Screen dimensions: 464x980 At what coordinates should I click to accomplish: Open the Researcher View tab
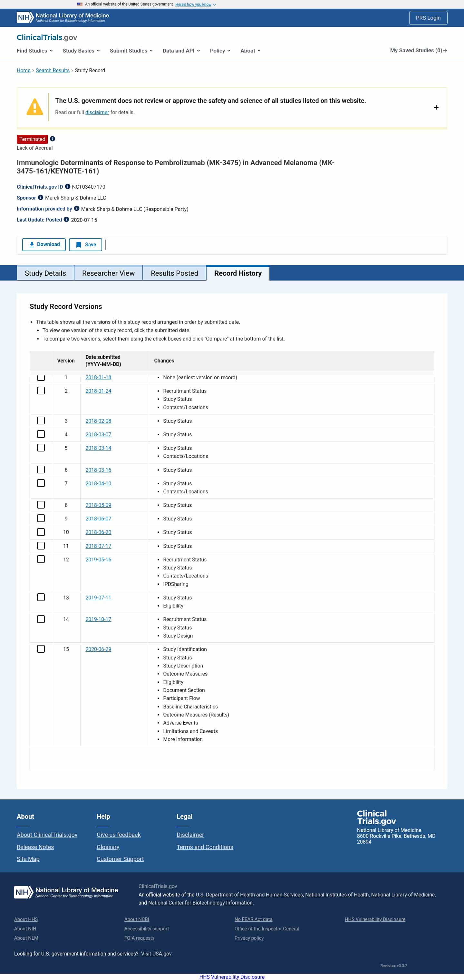coord(108,273)
